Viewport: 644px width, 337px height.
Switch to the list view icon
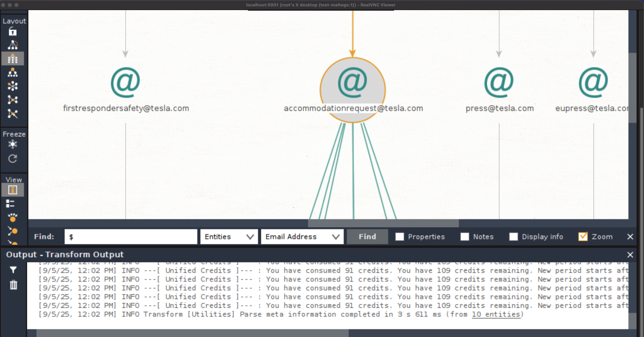pyautogui.click(x=10, y=204)
